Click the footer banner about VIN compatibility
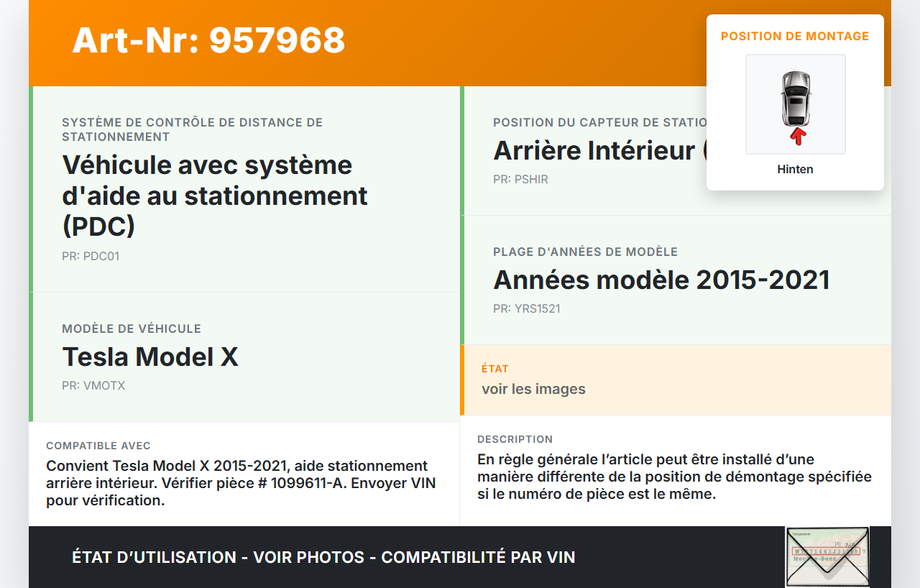The width and height of the screenshot is (920, 588). [x=323, y=557]
